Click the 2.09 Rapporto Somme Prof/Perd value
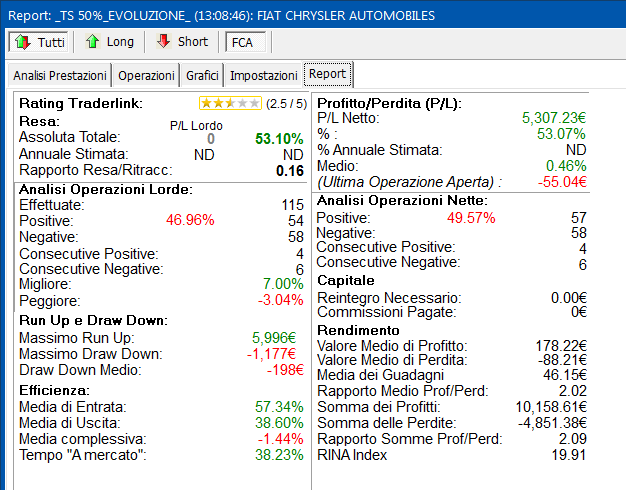This screenshot has height=490, width=626. pos(573,439)
